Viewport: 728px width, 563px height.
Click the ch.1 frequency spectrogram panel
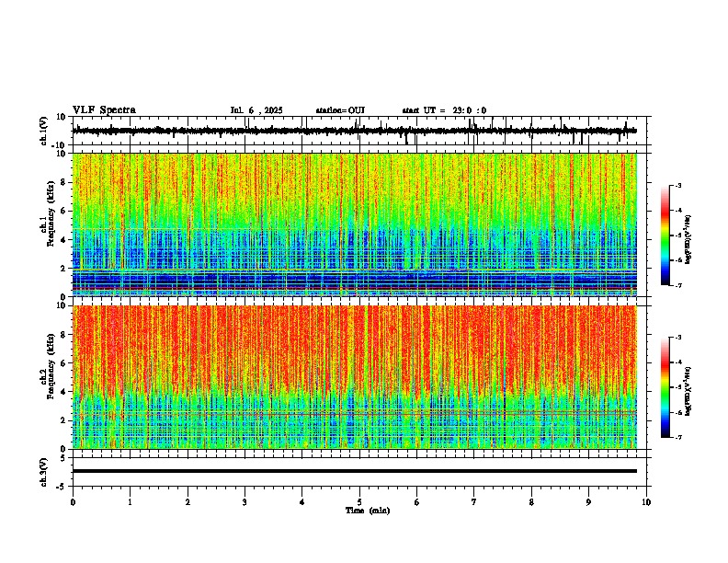pyautogui.click(x=354, y=224)
